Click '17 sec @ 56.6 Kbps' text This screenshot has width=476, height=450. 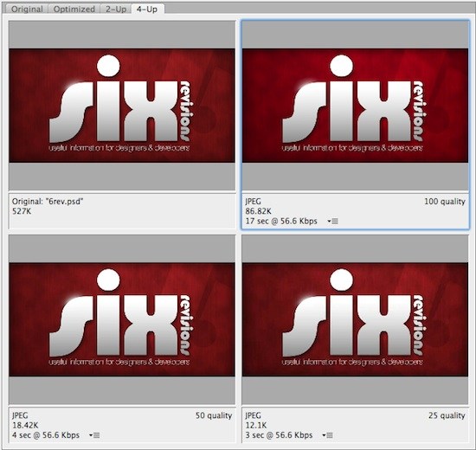[281, 221]
